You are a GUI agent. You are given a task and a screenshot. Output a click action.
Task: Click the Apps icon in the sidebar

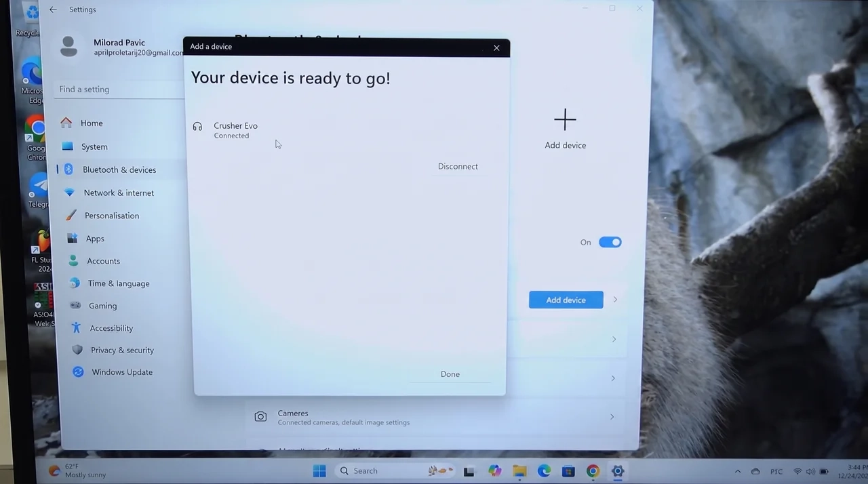(x=72, y=238)
